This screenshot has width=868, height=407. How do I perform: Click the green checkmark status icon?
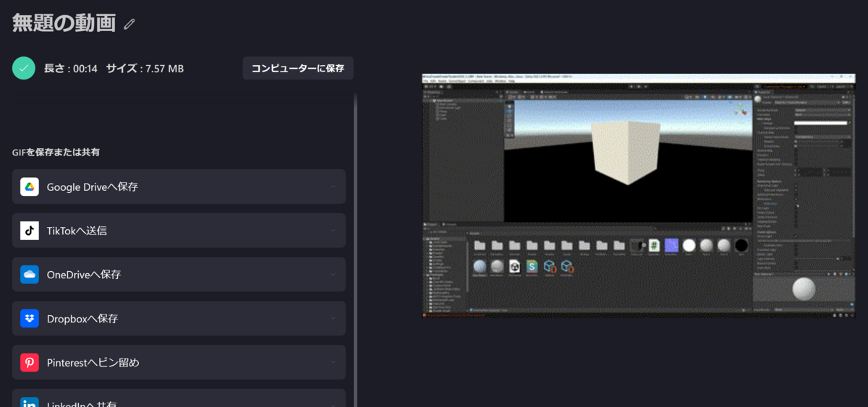coord(24,68)
